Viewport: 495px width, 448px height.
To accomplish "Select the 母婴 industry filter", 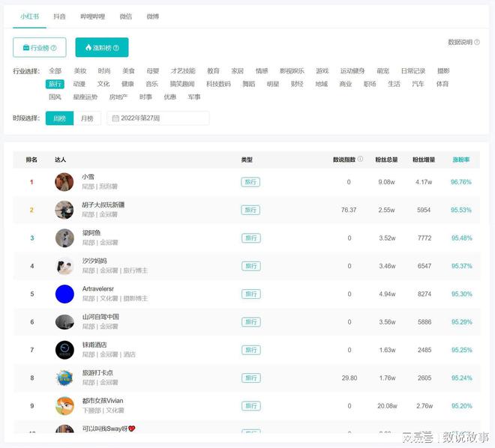I will [153, 71].
